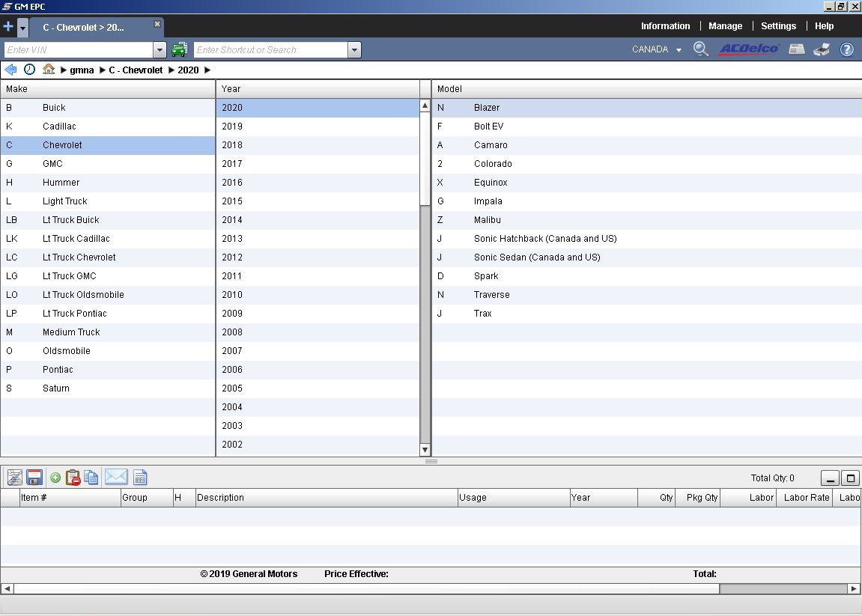Choose year 2019
This screenshot has width=862, height=616.
coord(318,126)
